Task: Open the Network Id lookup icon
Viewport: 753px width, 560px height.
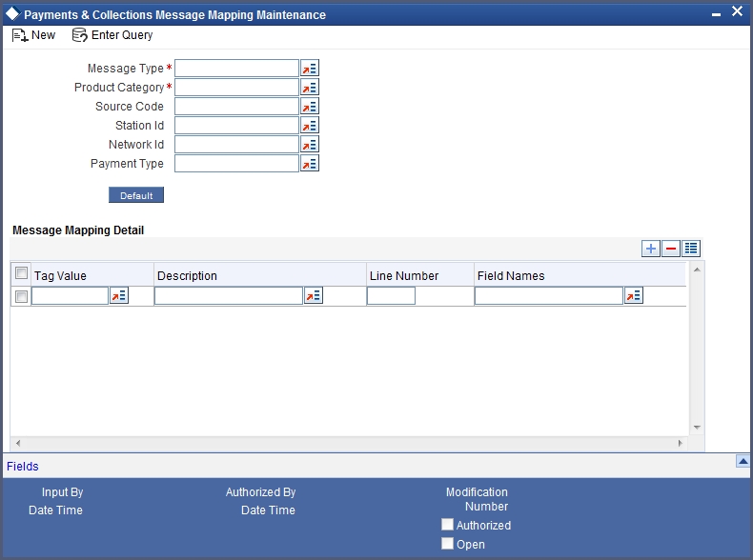Action: [310, 145]
